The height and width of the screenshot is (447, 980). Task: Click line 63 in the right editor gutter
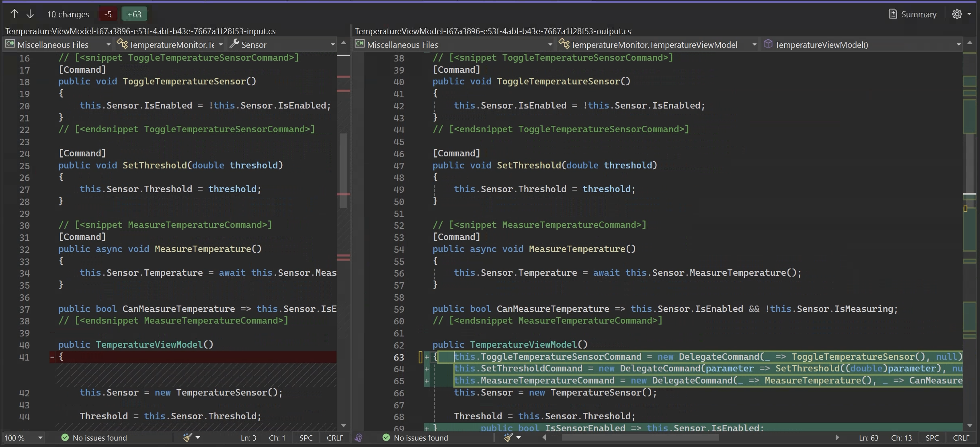tap(398, 356)
